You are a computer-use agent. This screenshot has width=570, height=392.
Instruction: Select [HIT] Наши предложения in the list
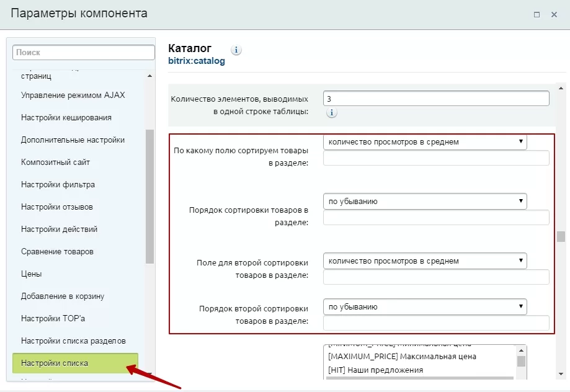tap(375, 370)
